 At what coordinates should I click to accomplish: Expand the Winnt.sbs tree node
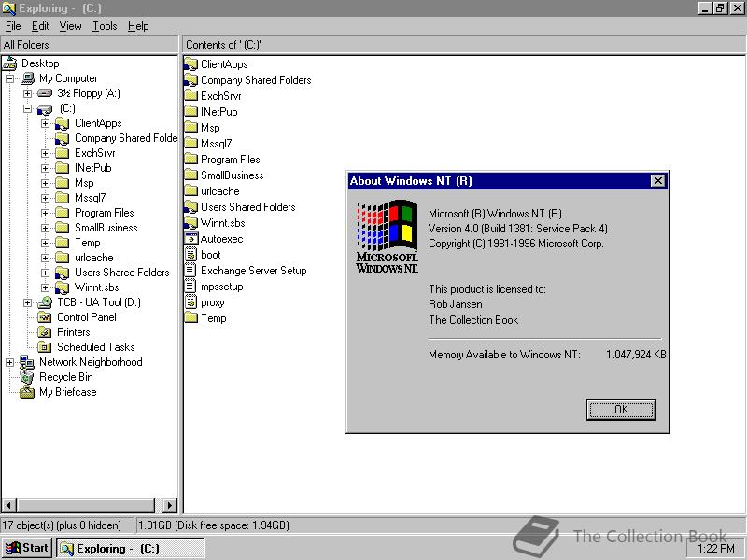click(45, 287)
